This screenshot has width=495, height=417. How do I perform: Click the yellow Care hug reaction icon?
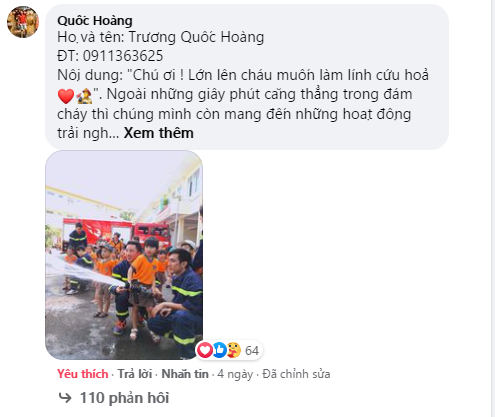234,350
